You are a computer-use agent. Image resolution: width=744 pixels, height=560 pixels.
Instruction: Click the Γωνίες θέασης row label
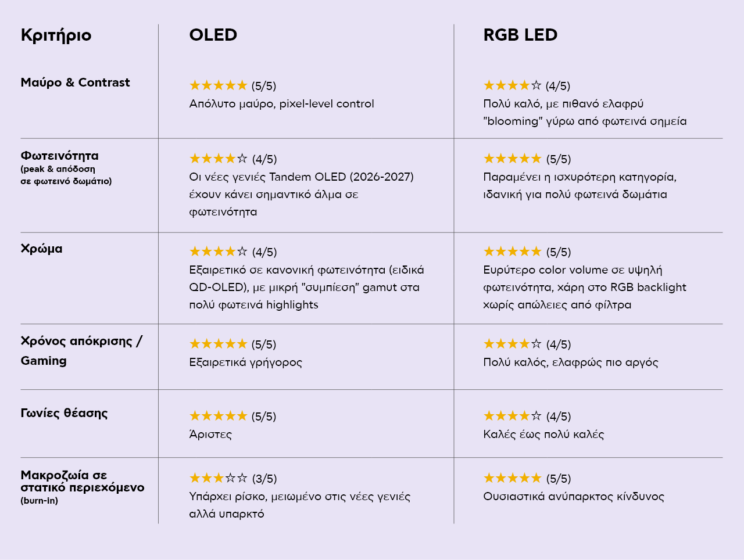point(64,413)
